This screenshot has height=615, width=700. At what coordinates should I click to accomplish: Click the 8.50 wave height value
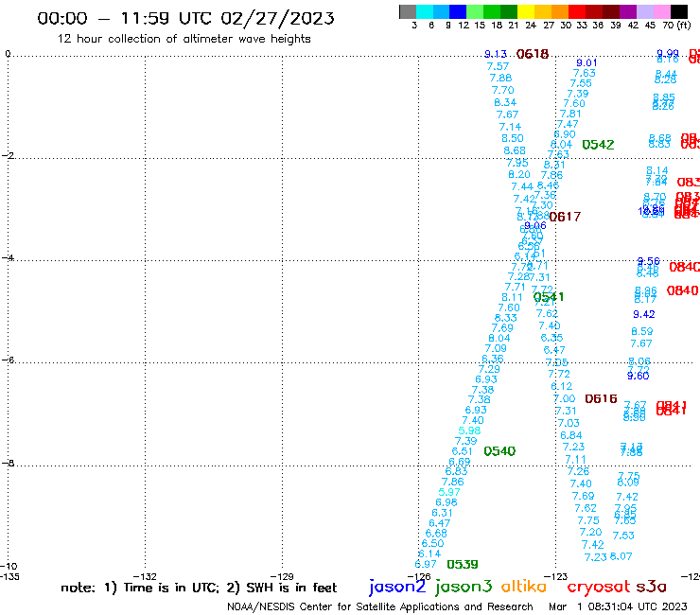(513, 138)
